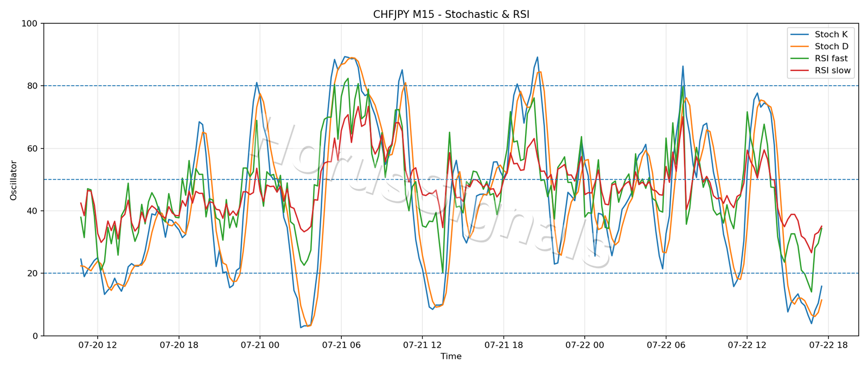The image size is (868, 372).
Task: Click the Time x-axis label
Action: (451, 356)
